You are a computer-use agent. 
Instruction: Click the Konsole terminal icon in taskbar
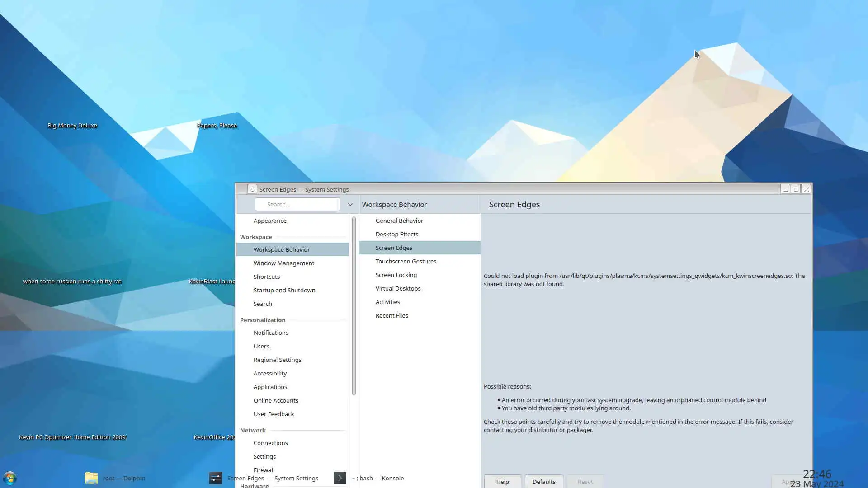pyautogui.click(x=340, y=478)
